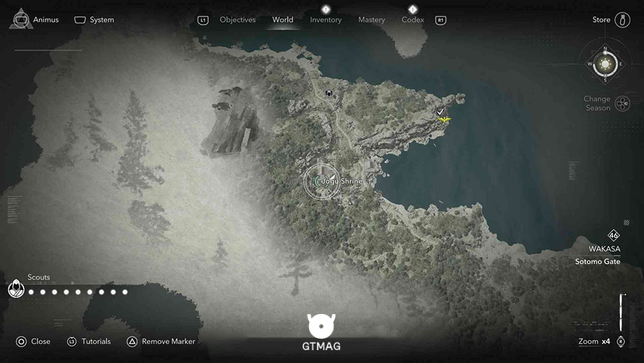Open the System menu icon
This screenshot has height=363, width=644.
pyautogui.click(x=80, y=20)
